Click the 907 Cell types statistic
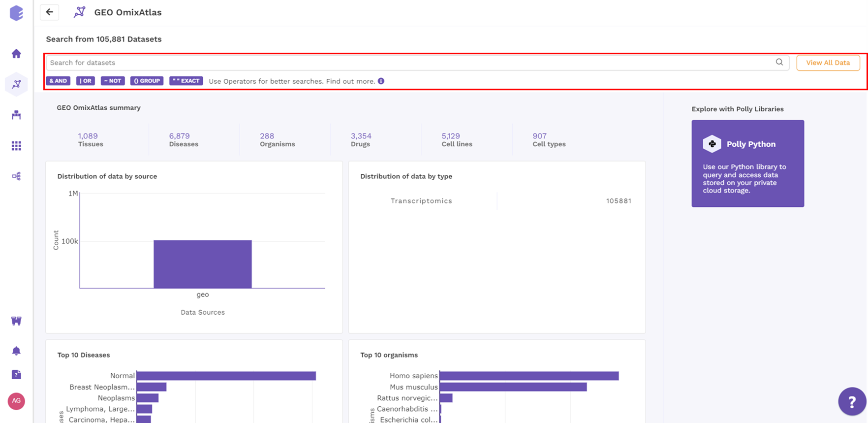Screen dimensions: 868x423 [549, 140]
